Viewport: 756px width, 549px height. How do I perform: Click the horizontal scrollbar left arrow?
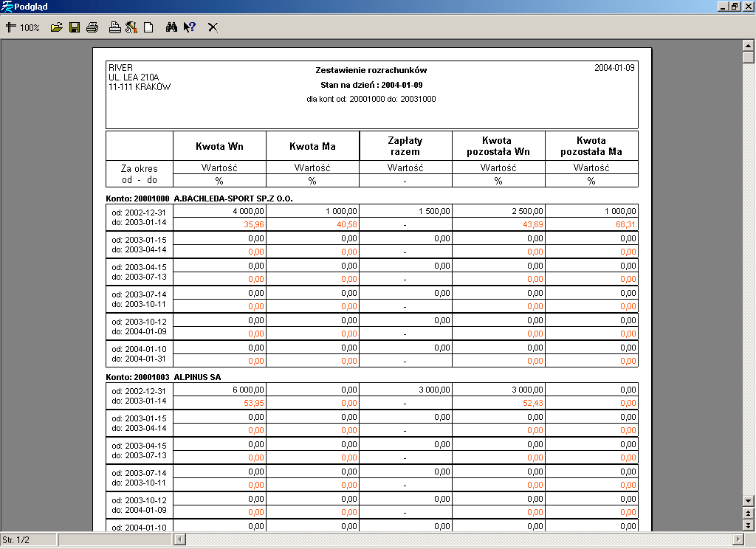click(x=179, y=539)
